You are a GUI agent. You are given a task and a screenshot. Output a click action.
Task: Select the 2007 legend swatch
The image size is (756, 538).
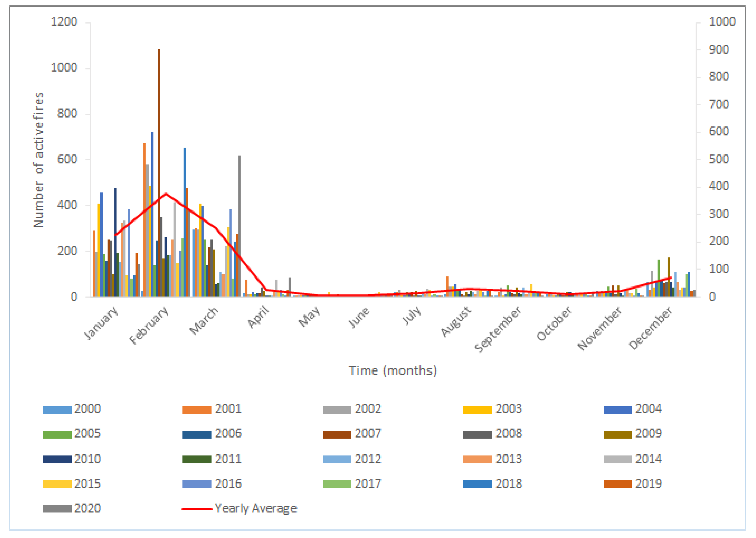coord(337,435)
